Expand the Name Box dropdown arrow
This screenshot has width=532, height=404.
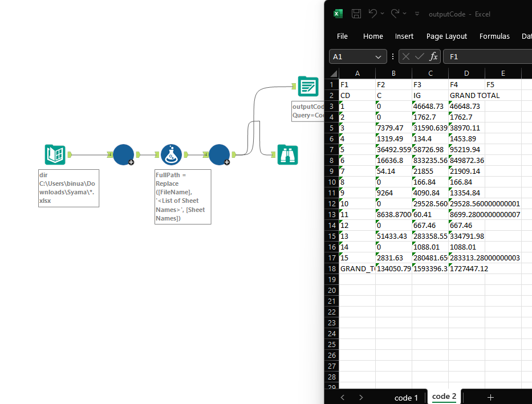coord(378,57)
